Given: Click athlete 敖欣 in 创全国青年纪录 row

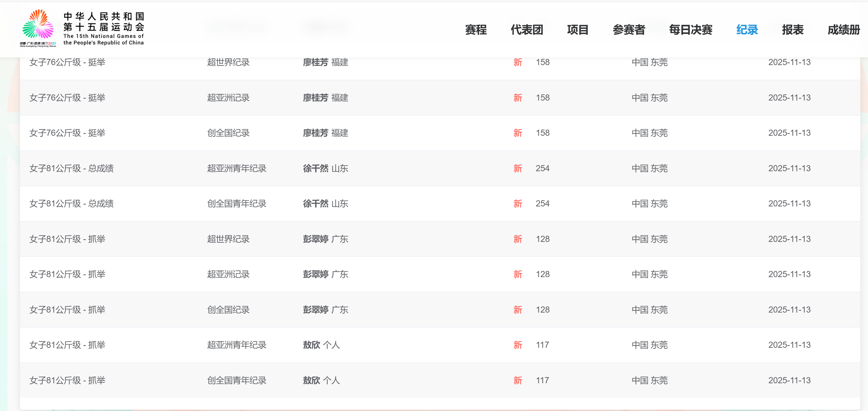Looking at the screenshot, I should pyautogui.click(x=311, y=380).
